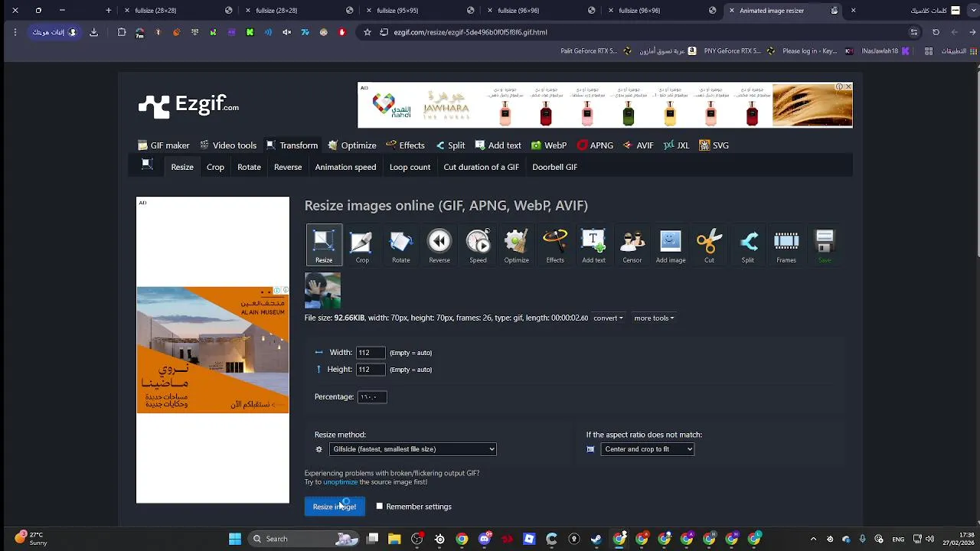This screenshot has height=551, width=980.
Task: Open Effects in top navigation
Action: 406,145
